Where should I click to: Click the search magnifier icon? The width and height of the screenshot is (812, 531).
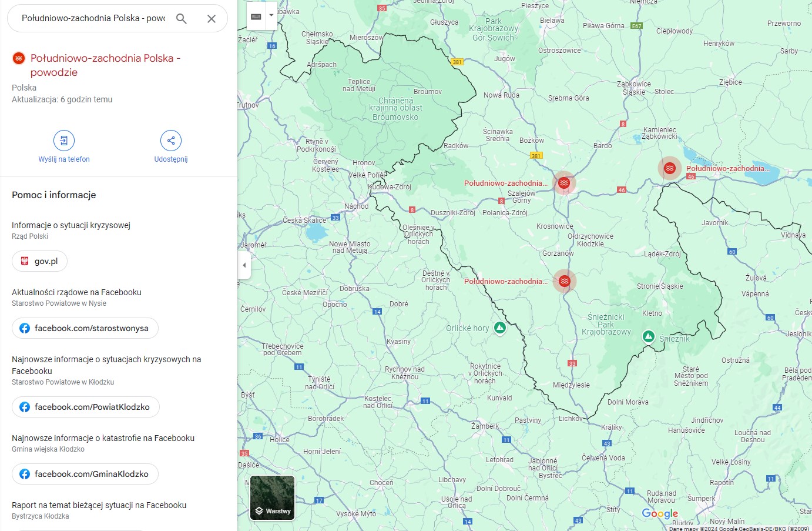click(182, 19)
